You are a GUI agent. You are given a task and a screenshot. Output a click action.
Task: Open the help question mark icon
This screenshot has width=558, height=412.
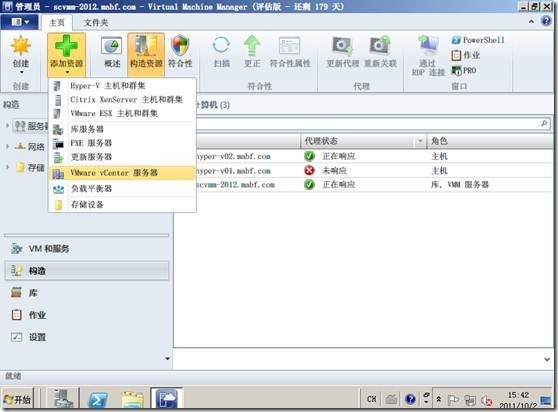(546, 21)
